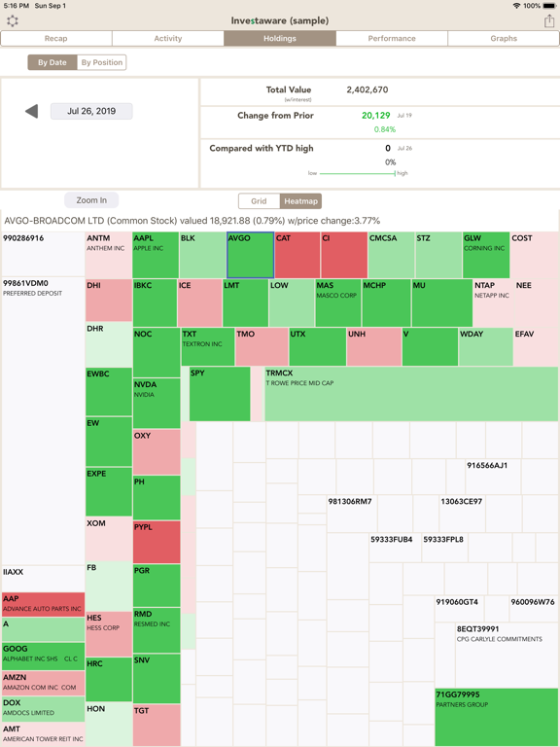Switch to the Recap tab
This screenshot has height=747, width=560.
[56, 39]
